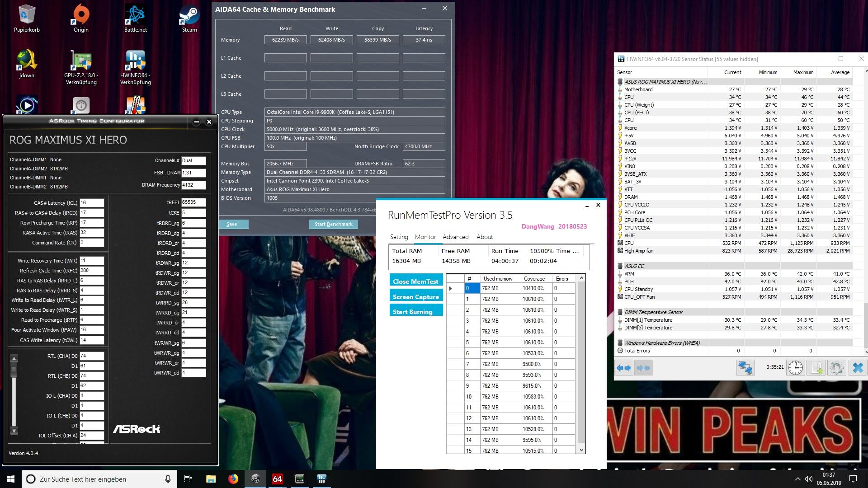Image resolution: width=868 pixels, height=488 pixels.
Task: Open Task View from the taskbar
Action: (188, 479)
